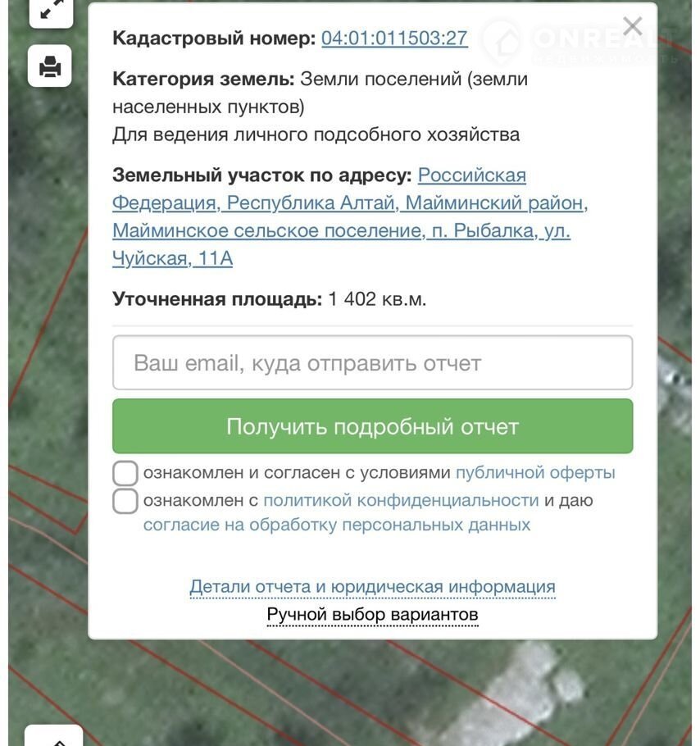Focus the email field for the report

(x=372, y=363)
